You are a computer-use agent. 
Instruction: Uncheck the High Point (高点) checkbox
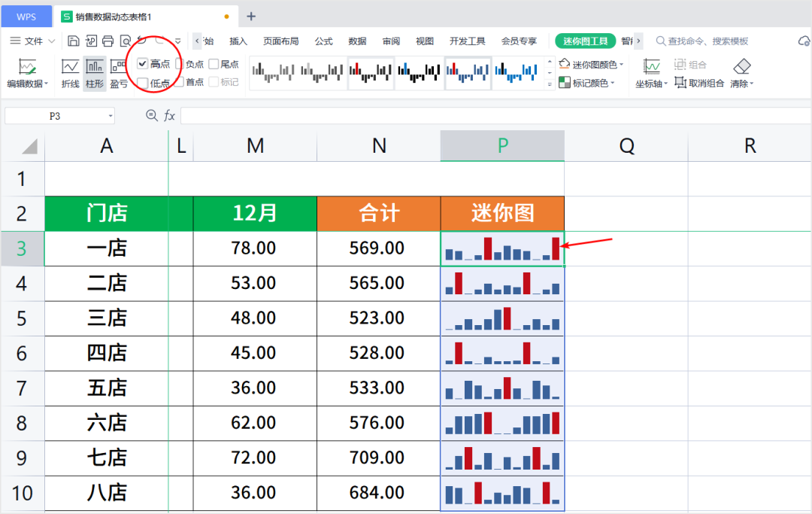pyautogui.click(x=142, y=64)
